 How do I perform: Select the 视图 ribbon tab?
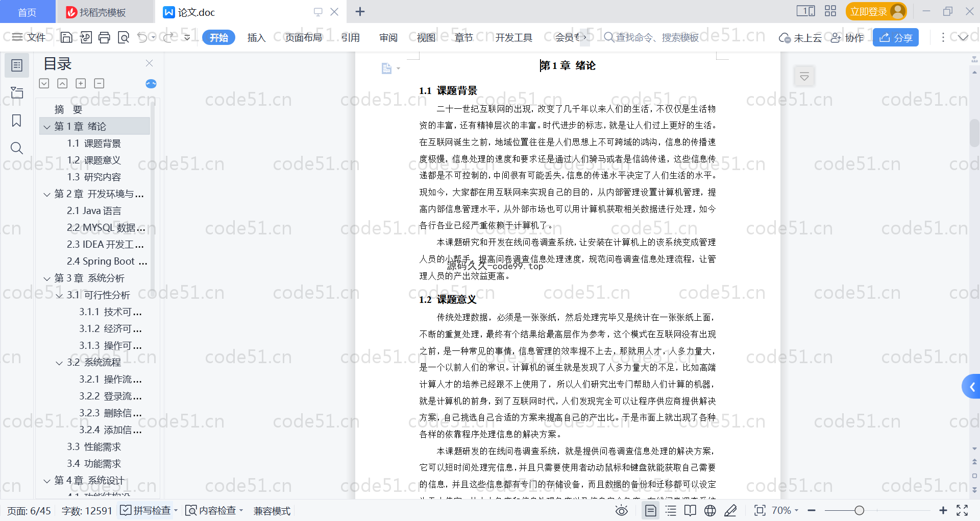point(426,37)
